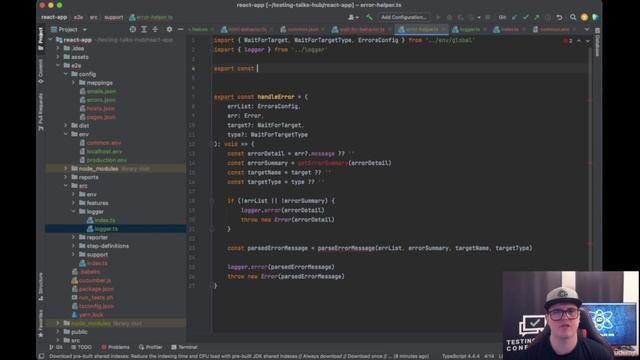
Task: Click the support breadcrumb in navigation bar
Action: click(113, 17)
